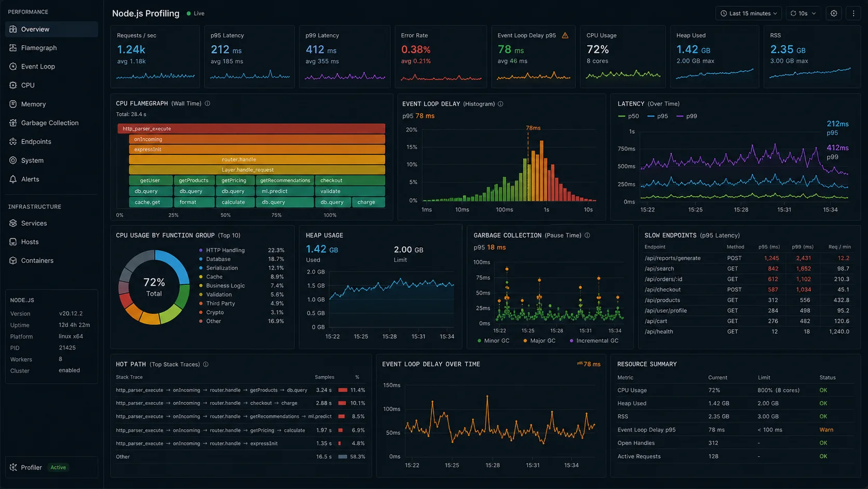Click the getRecommendations flamegraph block
This screenshot has height=489, width=868.
point(284,180)
